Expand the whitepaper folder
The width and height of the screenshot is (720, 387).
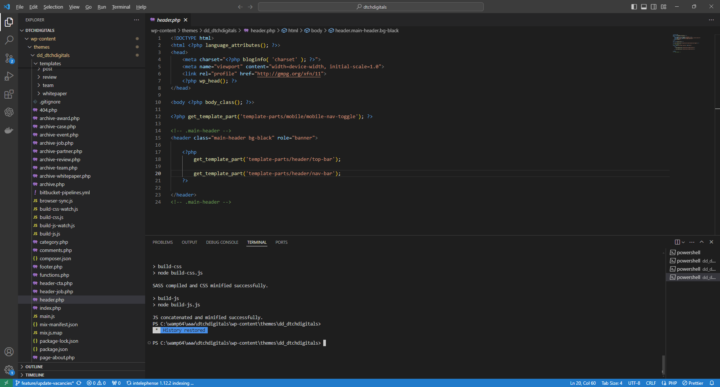pos(39,94)
